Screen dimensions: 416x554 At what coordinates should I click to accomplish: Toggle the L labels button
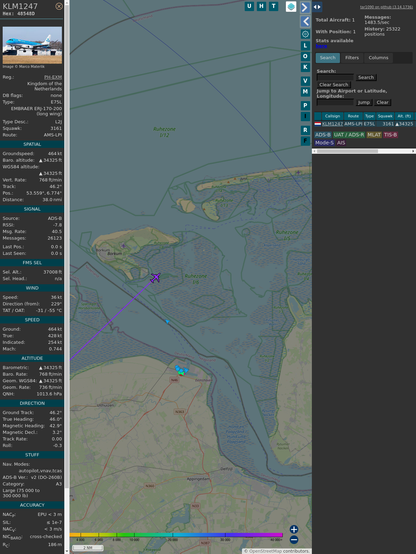[305, 46]
